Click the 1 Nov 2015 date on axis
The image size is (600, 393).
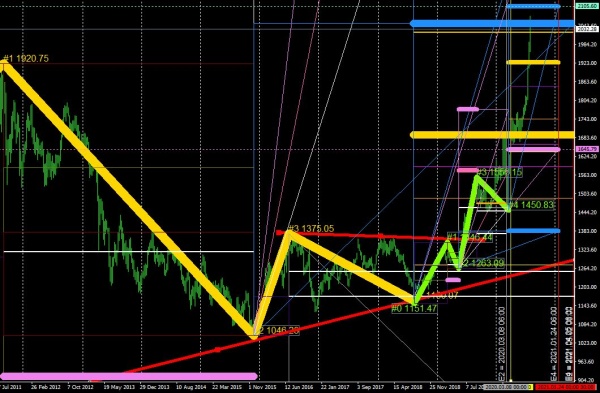coord(262,387)
